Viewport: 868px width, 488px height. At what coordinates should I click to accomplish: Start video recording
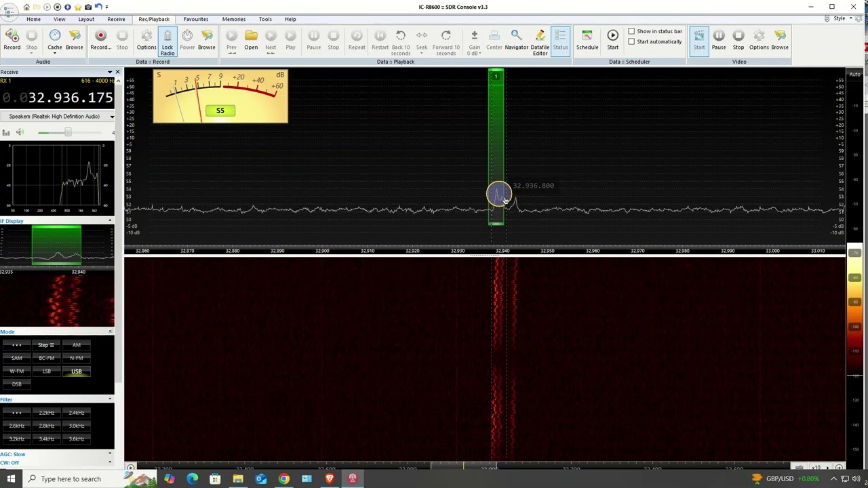point(699,40)
